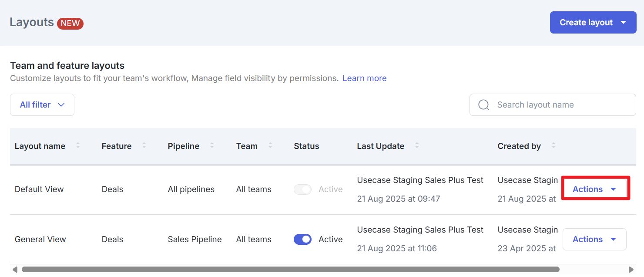Image resolution: width=644 pixels, height=277 pixels.
Task: Select the General View layout name
Action: click(40, 240)
